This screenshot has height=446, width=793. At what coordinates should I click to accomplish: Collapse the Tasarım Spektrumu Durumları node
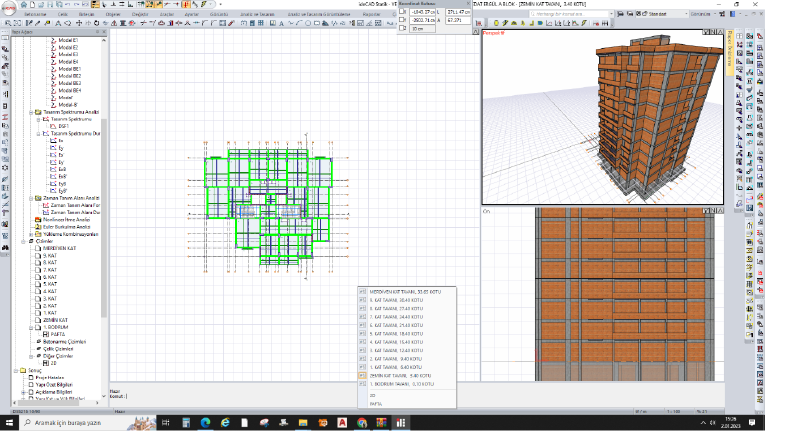[x=38, y=134]
